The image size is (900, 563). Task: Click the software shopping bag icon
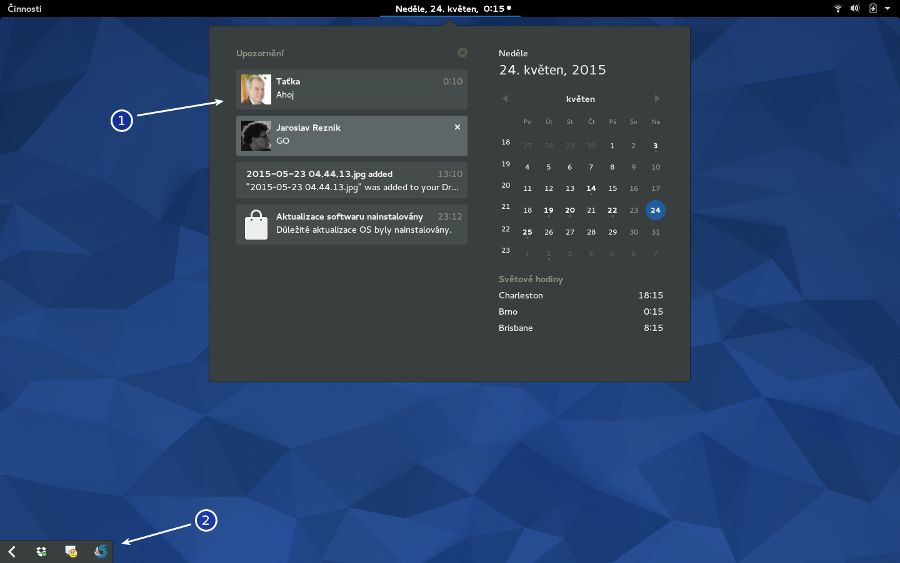point(256,224)
